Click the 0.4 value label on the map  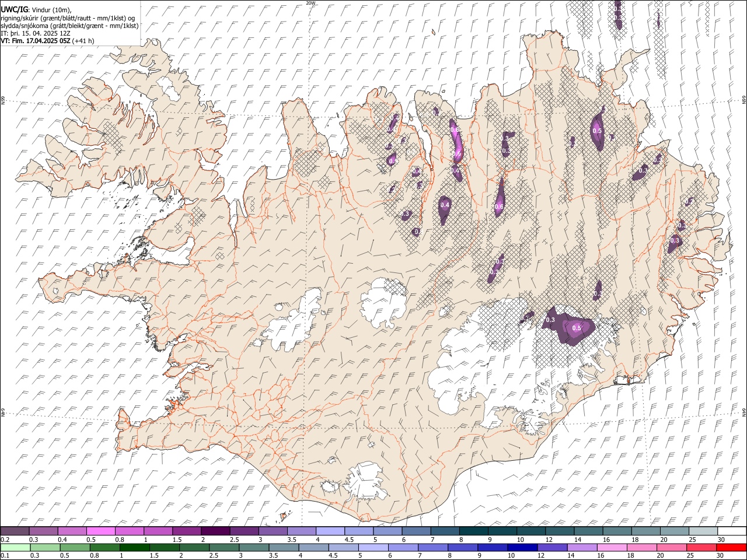[445, 205]
